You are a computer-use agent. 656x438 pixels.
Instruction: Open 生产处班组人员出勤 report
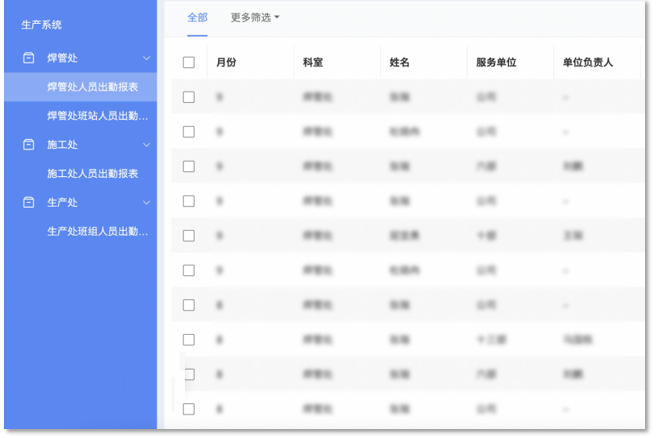pos(80,231)
